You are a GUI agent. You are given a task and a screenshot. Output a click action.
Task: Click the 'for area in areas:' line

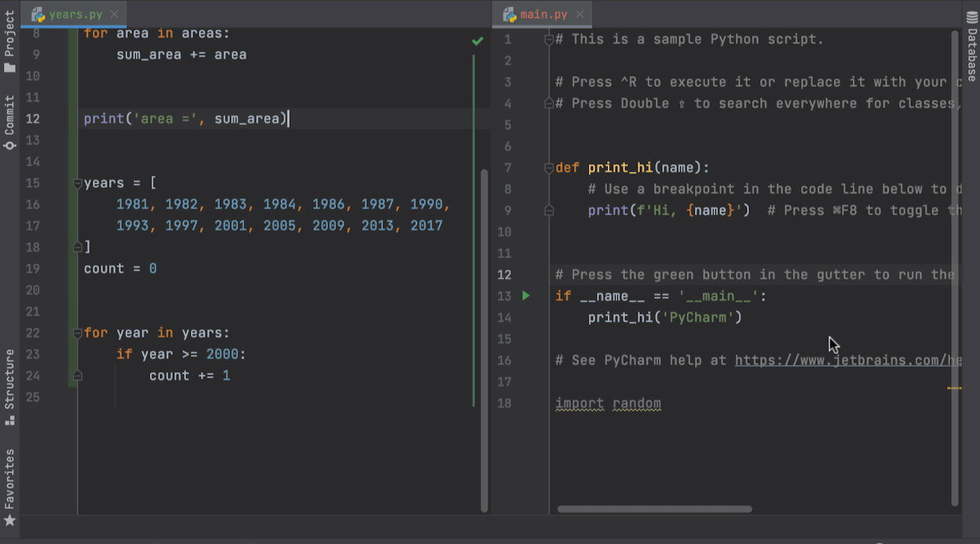(x=157, y=33)
